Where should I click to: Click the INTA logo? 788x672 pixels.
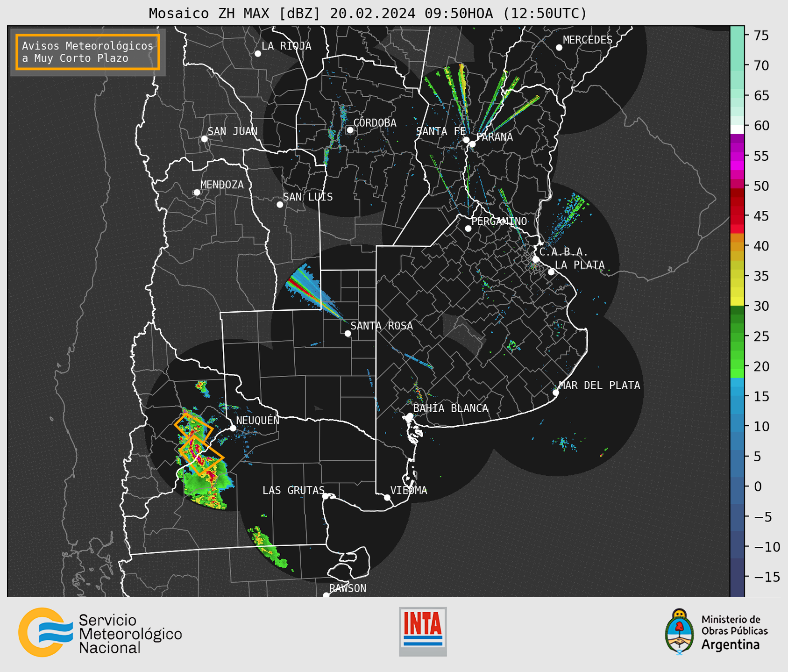tap(423, 631)
